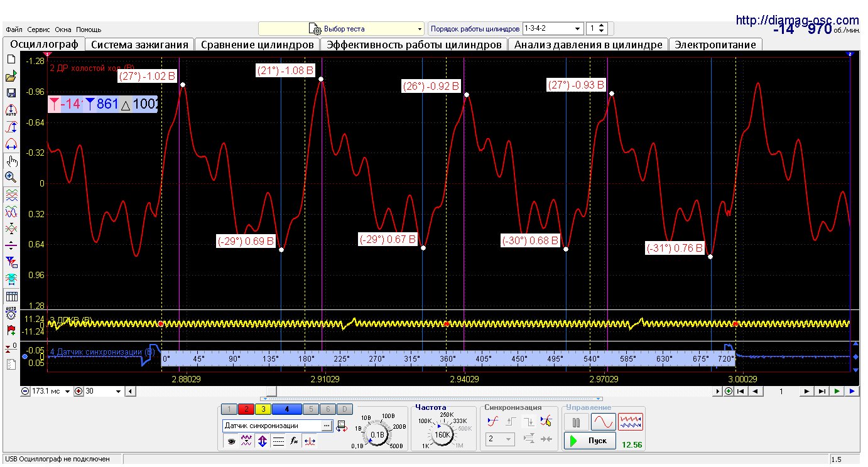Click the vertical shift arrows icon
This screenshot has height=467, width=868.
pyautogui.click(x=263, y=441)
